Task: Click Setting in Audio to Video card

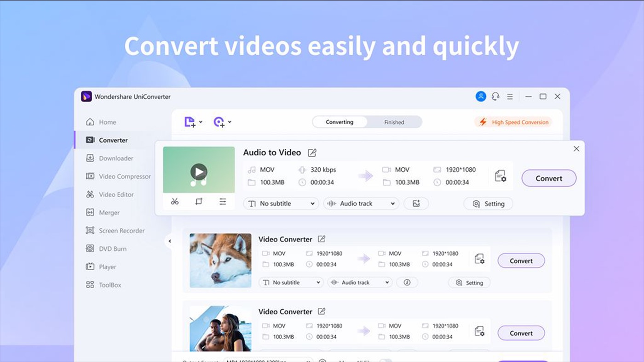Action: pyautogui.click(x=488, y=204)
